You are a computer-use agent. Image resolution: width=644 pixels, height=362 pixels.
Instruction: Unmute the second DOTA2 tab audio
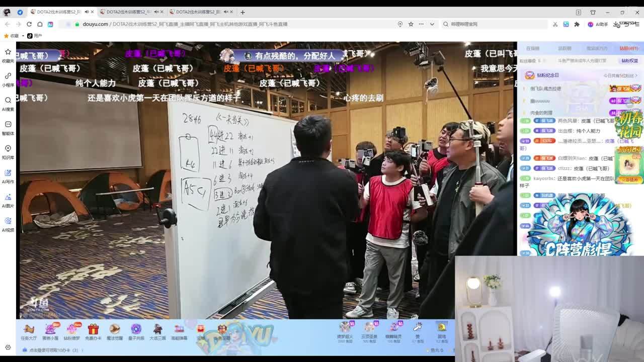click(x=155, y=12)
